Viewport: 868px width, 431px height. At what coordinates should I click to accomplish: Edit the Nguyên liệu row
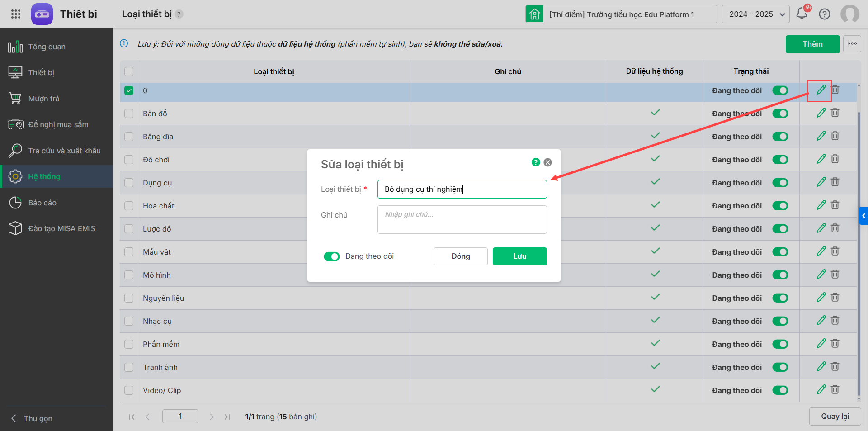(821, 298)
